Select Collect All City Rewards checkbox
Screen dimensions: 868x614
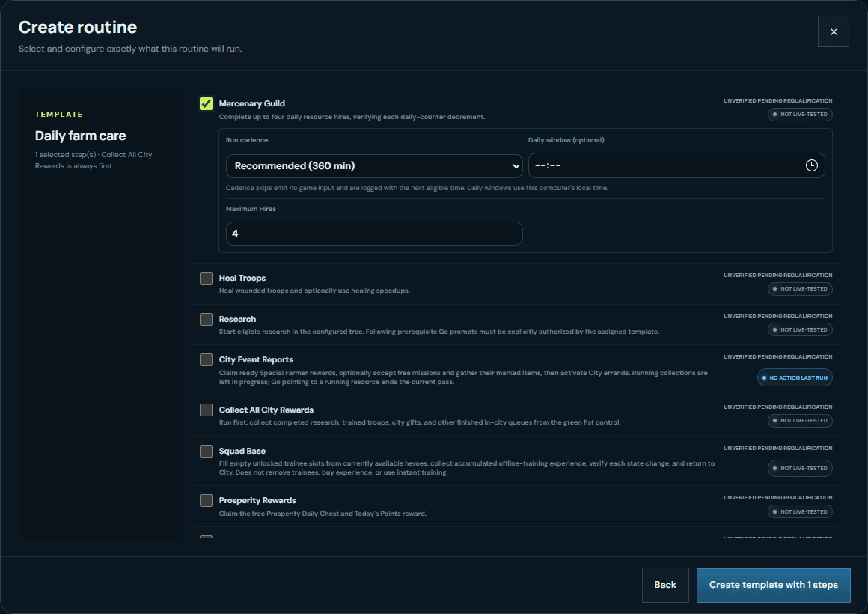[x=206, y=410]
